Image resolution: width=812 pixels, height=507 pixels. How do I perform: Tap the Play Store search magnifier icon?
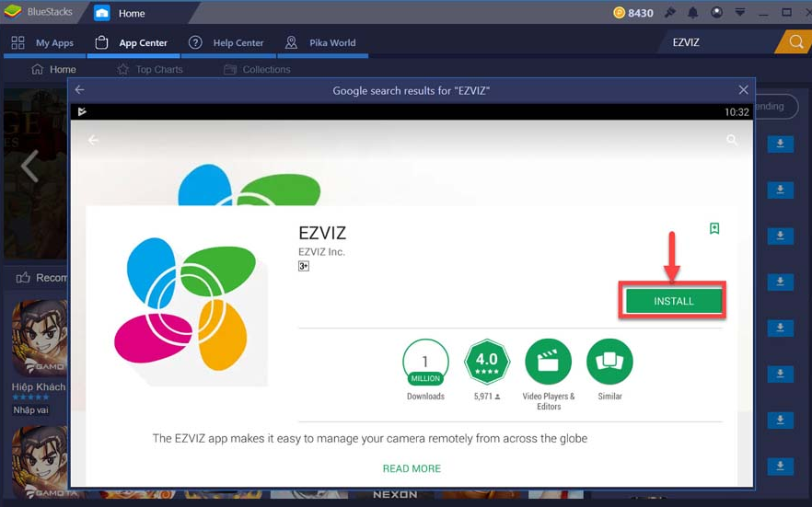pyautogui.click(x=732, y=140)
